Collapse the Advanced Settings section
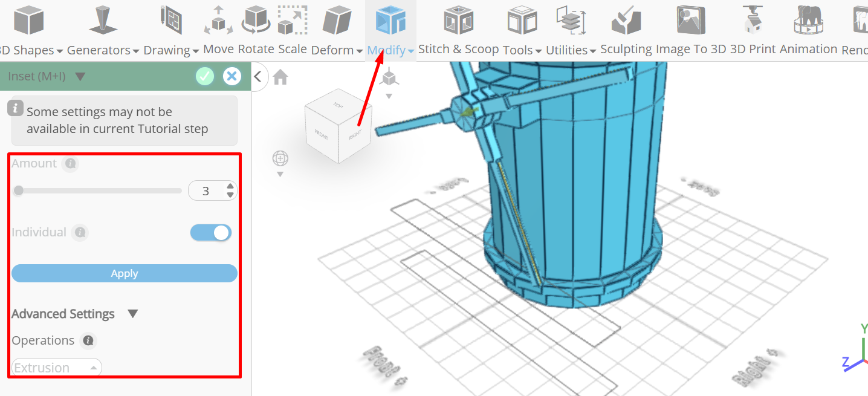 coord(133,314)
